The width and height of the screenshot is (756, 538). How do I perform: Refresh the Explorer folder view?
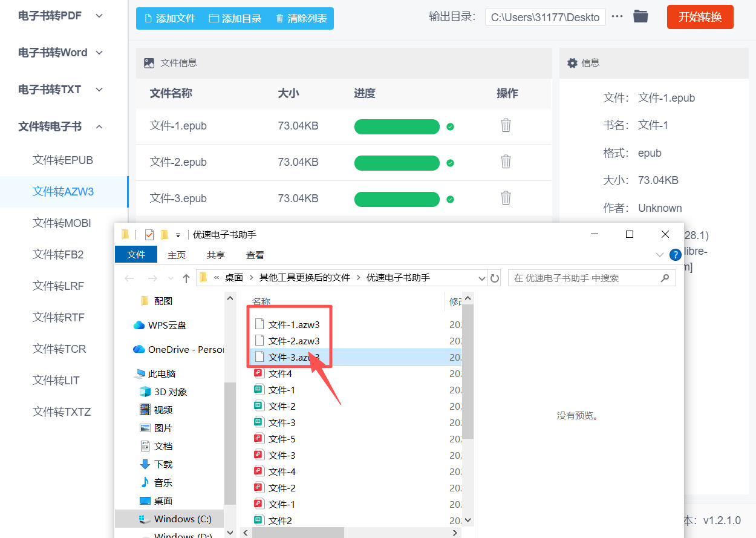click(x=495, y=278)
